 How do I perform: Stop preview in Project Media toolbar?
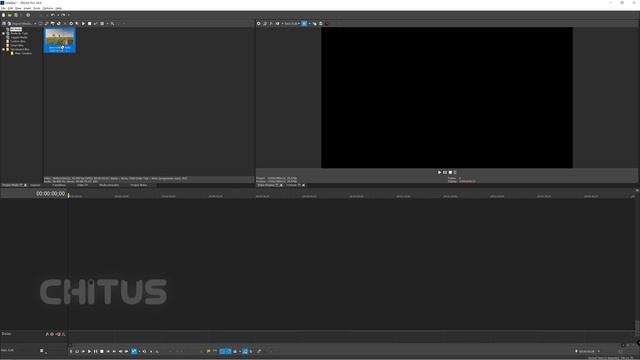[89, 24]
